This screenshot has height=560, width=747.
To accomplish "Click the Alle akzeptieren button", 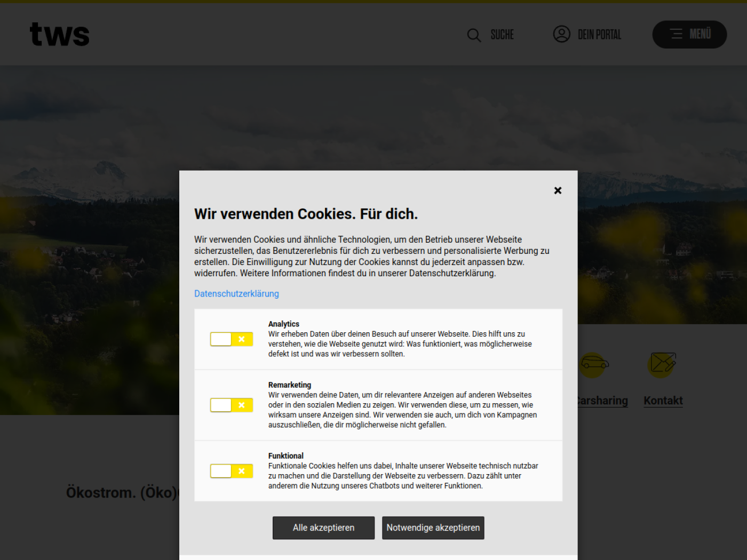I will coord(323,528).
